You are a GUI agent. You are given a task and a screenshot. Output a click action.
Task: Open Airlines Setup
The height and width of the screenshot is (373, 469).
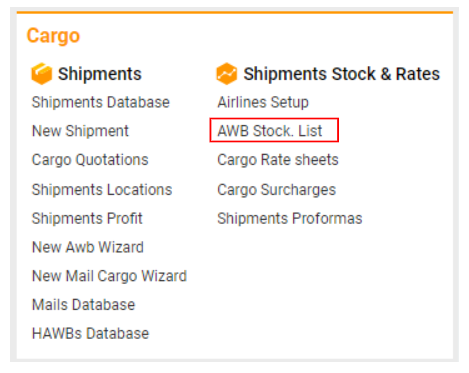click(x=263, y=102)
